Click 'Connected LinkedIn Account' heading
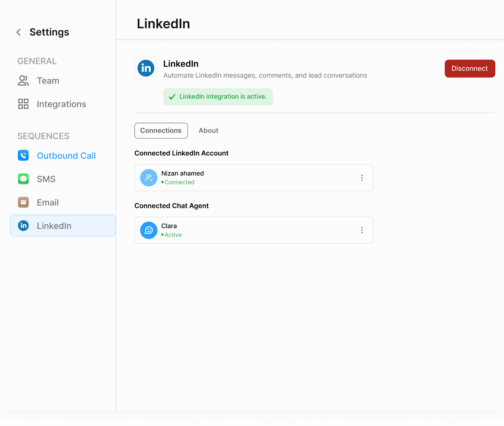The image size is (504, 426). (182, 153)
